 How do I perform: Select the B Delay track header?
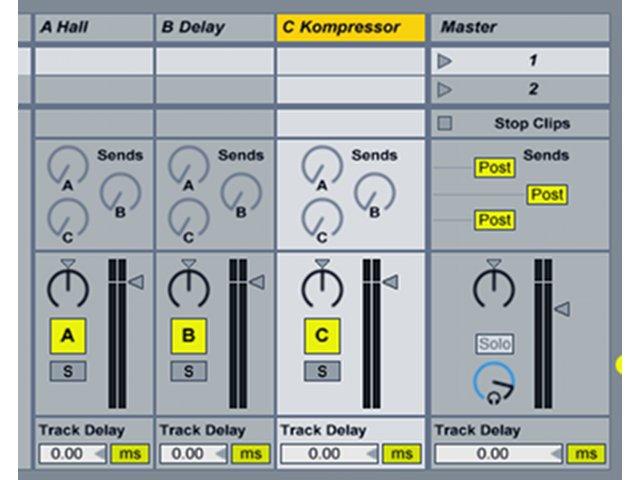click(x=215, y=27)
